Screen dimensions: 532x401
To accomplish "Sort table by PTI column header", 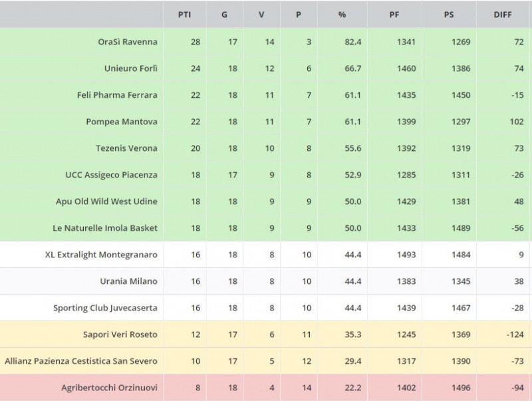I will tap(184, 15).
